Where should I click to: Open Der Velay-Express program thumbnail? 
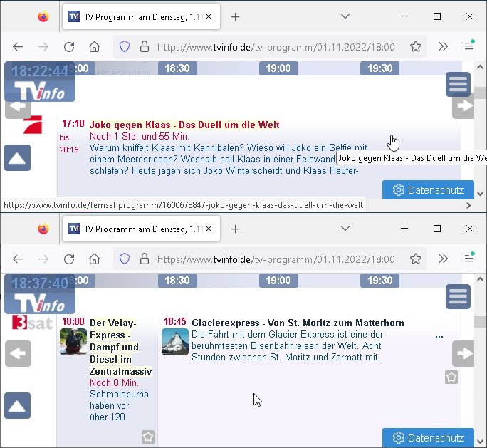pyautogui.click(x=73, y=341)
